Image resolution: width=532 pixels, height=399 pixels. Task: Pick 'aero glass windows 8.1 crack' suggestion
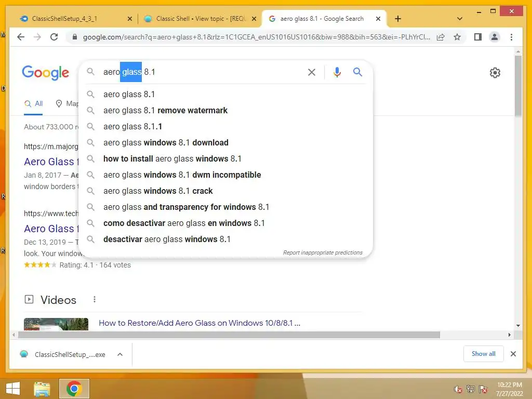225,191
